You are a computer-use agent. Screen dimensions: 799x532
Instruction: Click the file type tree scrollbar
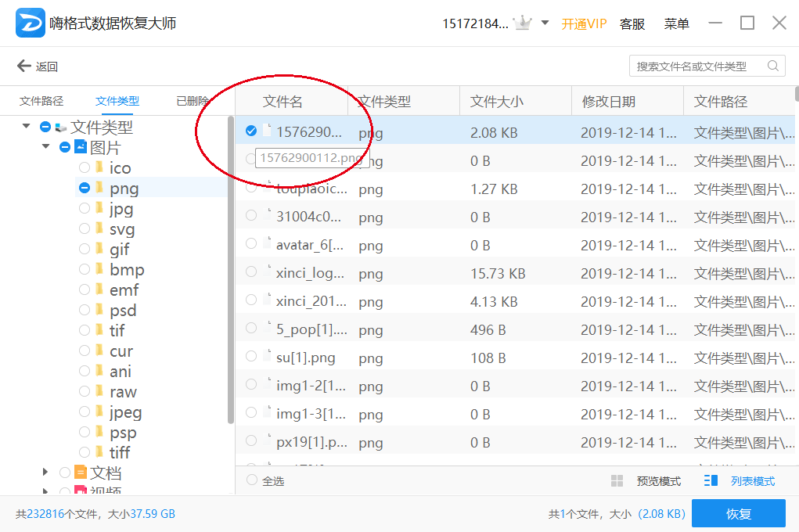coord(230,270)
